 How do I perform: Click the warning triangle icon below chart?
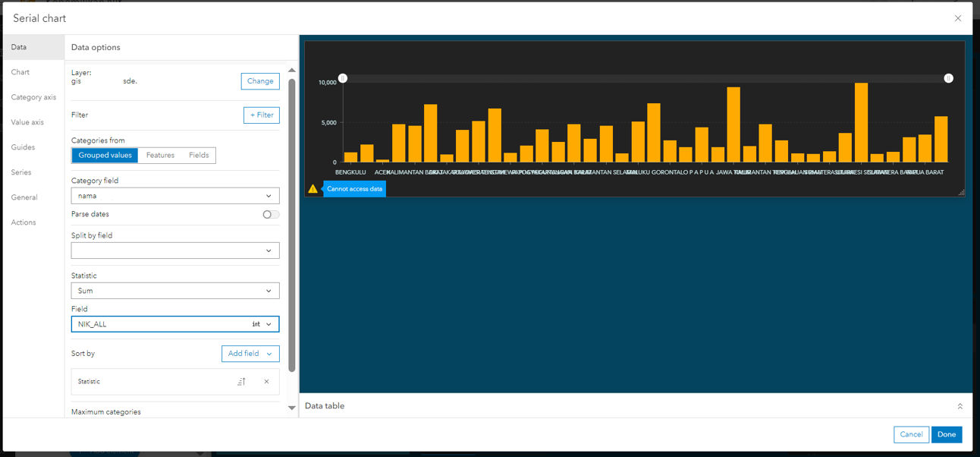(x=313, y=188)
